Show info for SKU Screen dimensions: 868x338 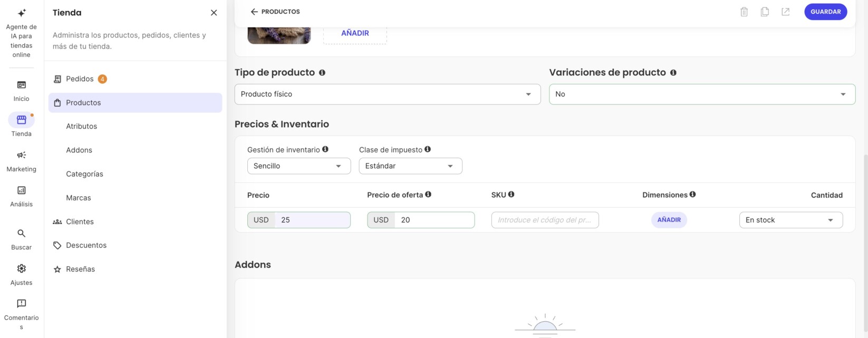click(512, 195)
